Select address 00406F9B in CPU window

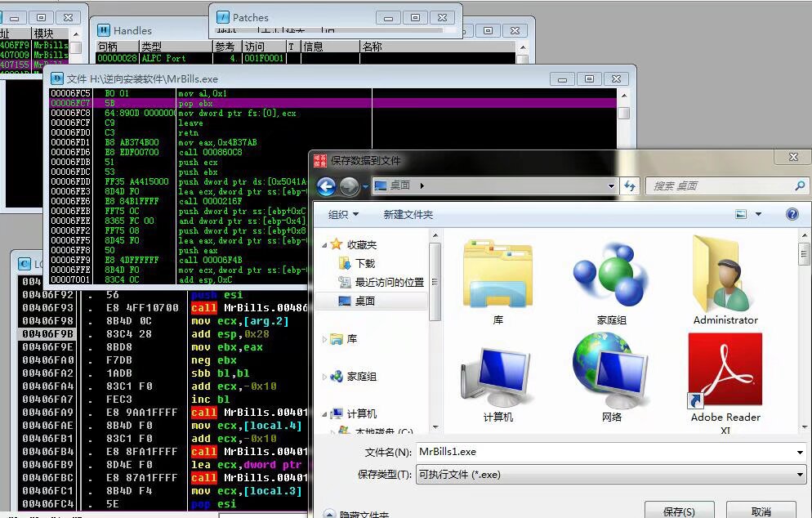click(x=47, y=334)
